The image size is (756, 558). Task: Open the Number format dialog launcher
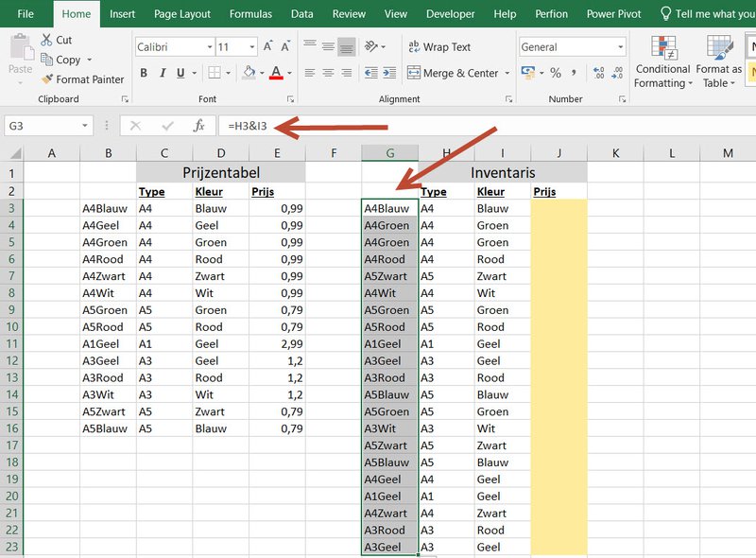(623, 99)
